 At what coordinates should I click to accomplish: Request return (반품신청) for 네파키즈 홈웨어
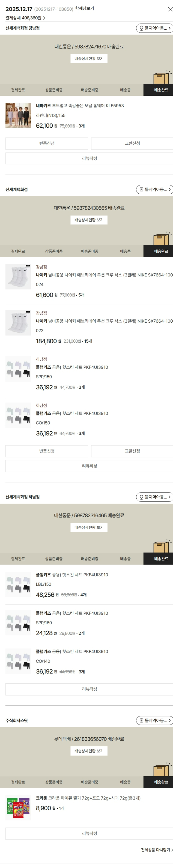point(47,143)
